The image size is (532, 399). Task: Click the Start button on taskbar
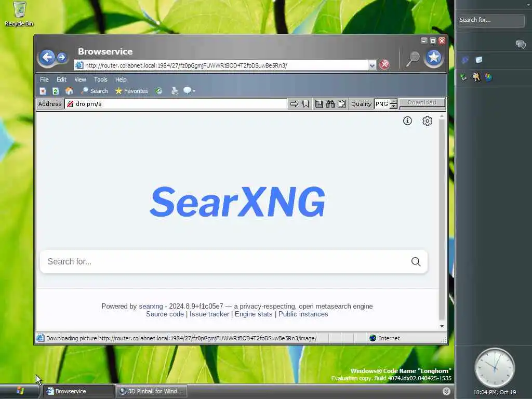pos(20,391)
